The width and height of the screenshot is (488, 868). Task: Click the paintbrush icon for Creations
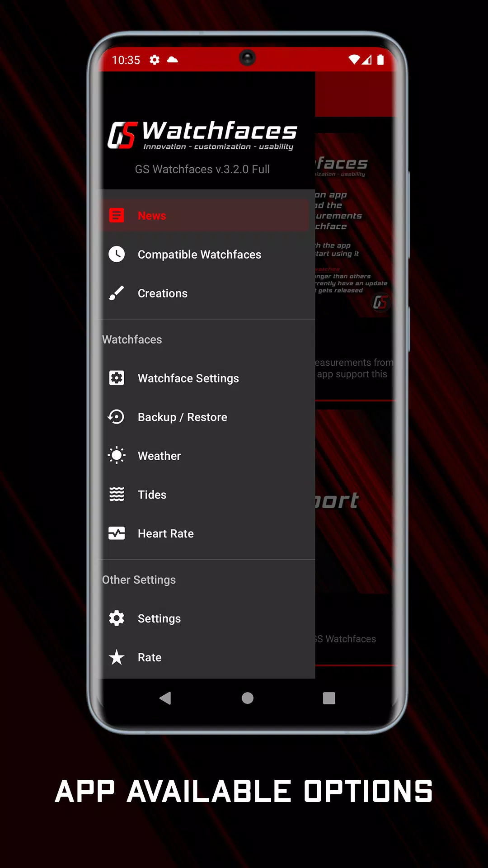click(x=117, y=293)
